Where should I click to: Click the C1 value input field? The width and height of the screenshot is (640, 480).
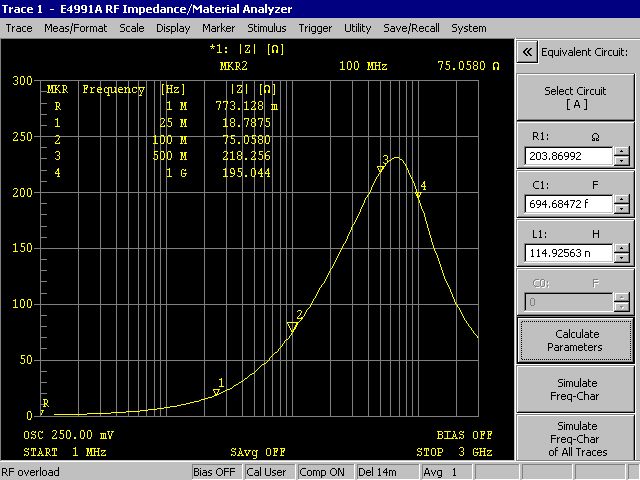click(x=569, y=204)
